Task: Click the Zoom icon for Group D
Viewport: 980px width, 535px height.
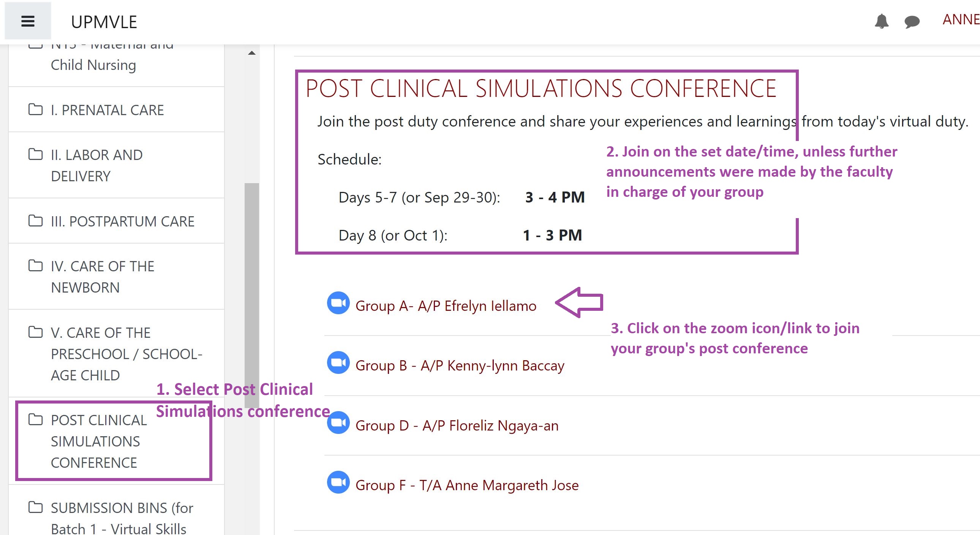Action: 338,423
